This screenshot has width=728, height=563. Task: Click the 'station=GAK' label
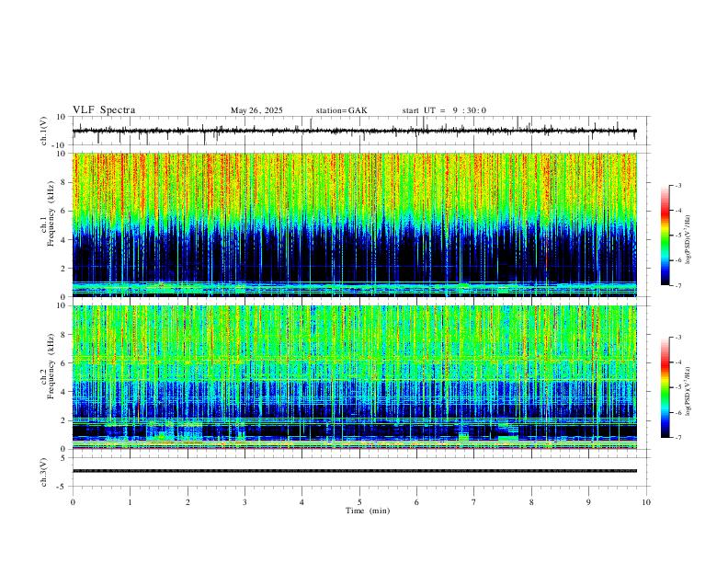tap(341, 110)
